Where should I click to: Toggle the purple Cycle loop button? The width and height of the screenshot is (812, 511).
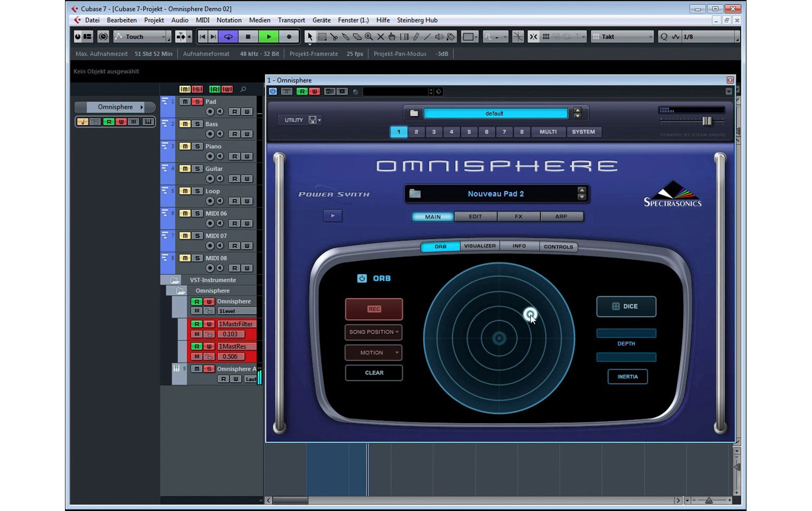coord(228,37)
